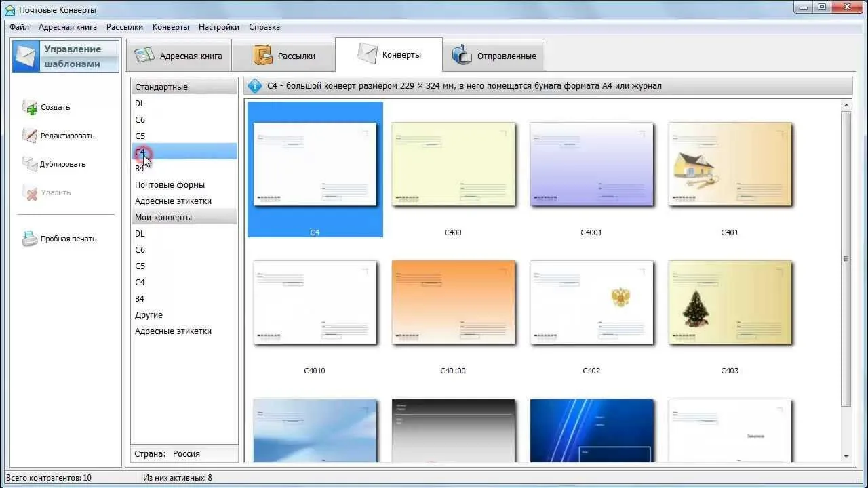Image resolution: width=868 pixels, height=488 pixels.
Task: Select DL under Стандартные
Action: [x=140, y=104]
